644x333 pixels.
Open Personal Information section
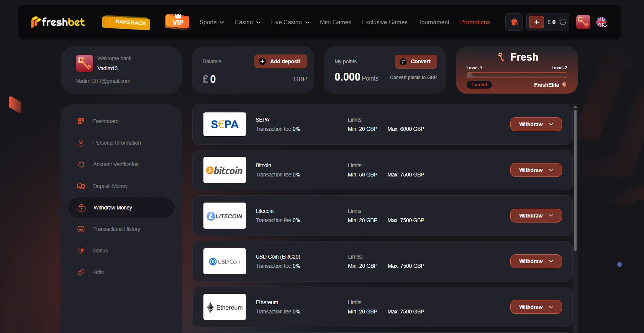coord(121,143)
